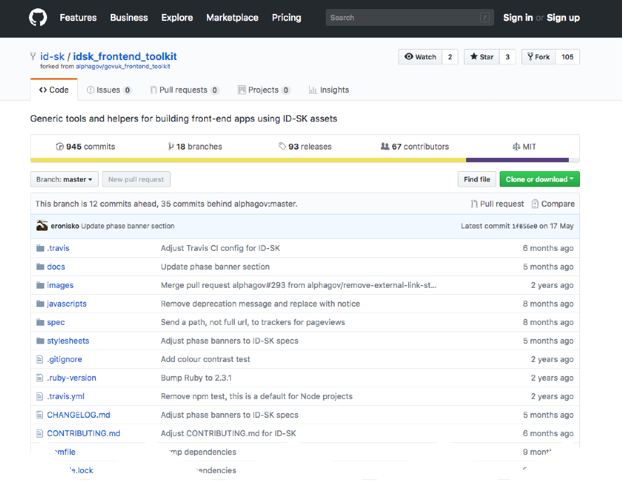The width and height of the screenshot is (626, 484).
Task: Click the Watch button
Action: tap(420, 57)
